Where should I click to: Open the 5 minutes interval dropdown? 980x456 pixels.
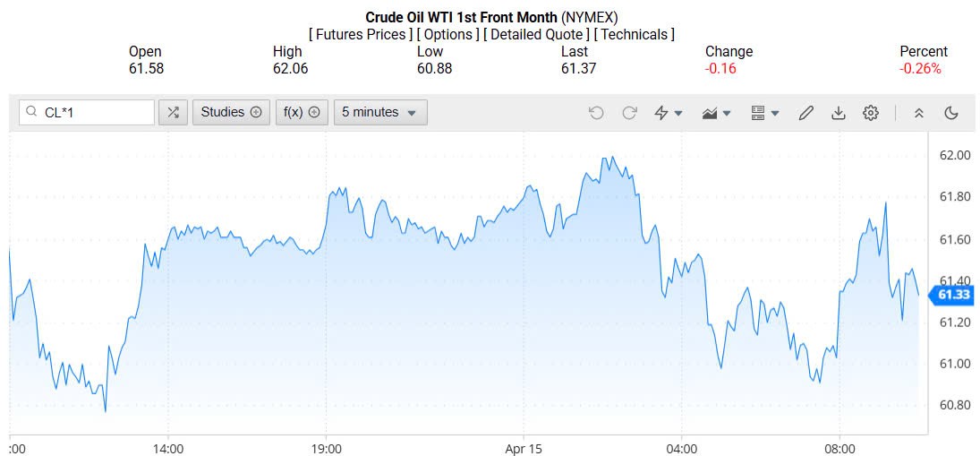point(380,112)
